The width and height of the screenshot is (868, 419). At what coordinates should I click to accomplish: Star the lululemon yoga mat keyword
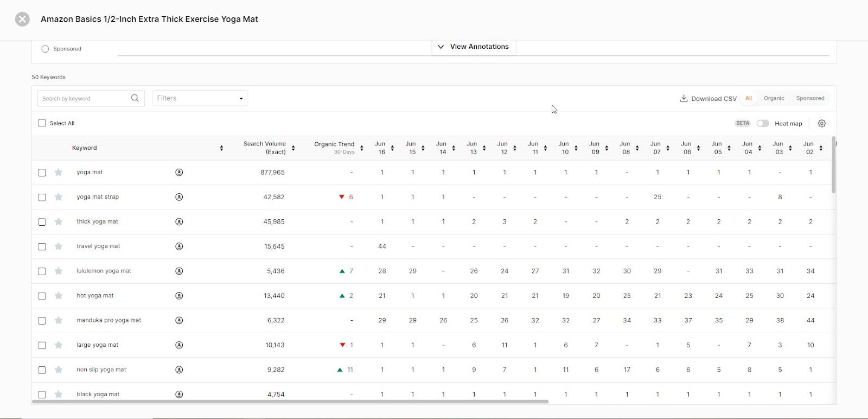59,271
